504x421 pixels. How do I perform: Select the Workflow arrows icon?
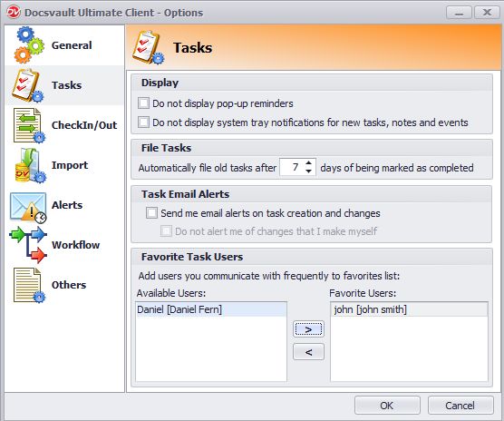[28, 245]
